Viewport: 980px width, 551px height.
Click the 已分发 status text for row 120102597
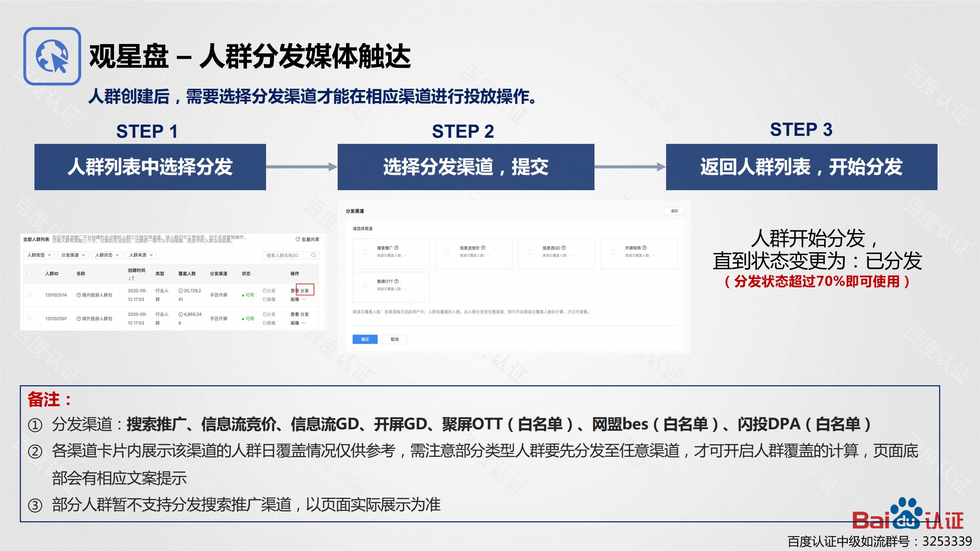269,314
